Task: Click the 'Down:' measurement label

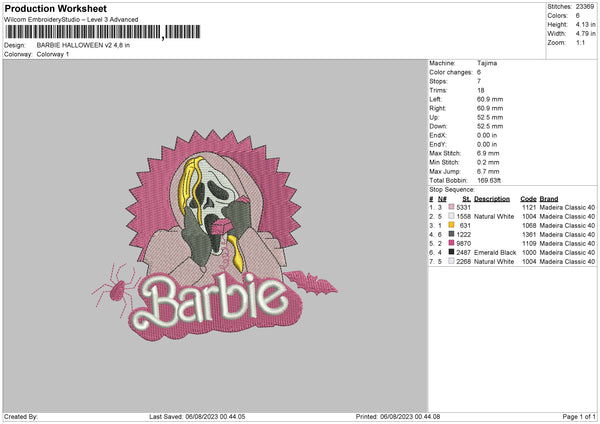Action: pos(438,126)
